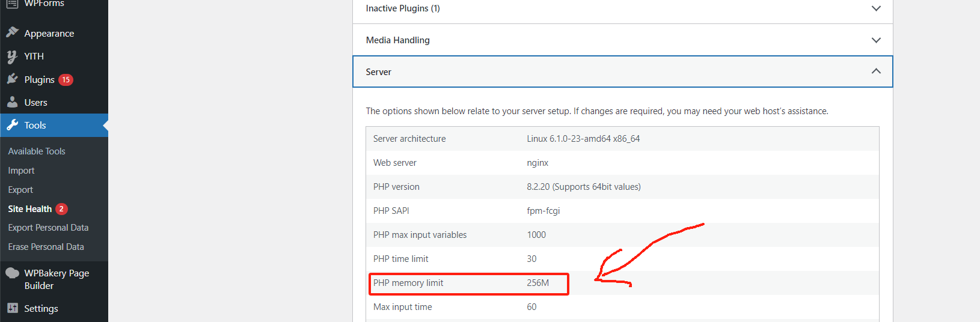Image resolution: width=980 pixels, height=322 pixels.
Task: Open Inactive Plugins (1) panel heading
Action: click(x=403, y=8)
